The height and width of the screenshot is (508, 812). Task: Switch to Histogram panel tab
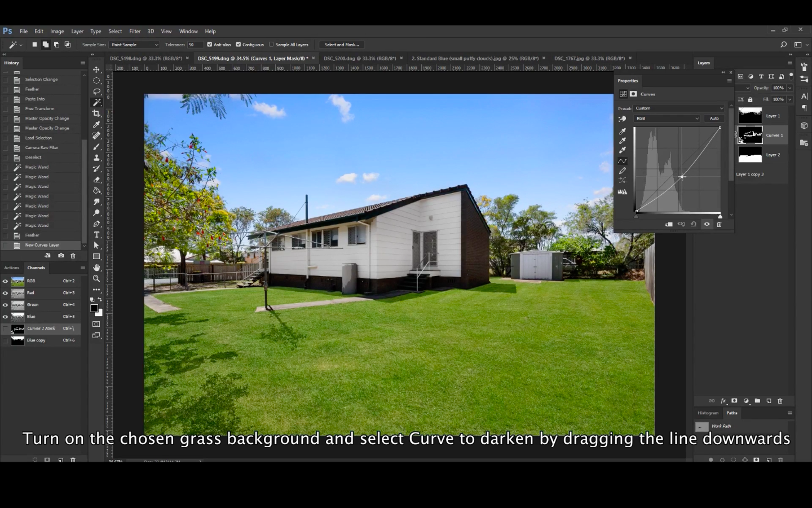point(708,413)
